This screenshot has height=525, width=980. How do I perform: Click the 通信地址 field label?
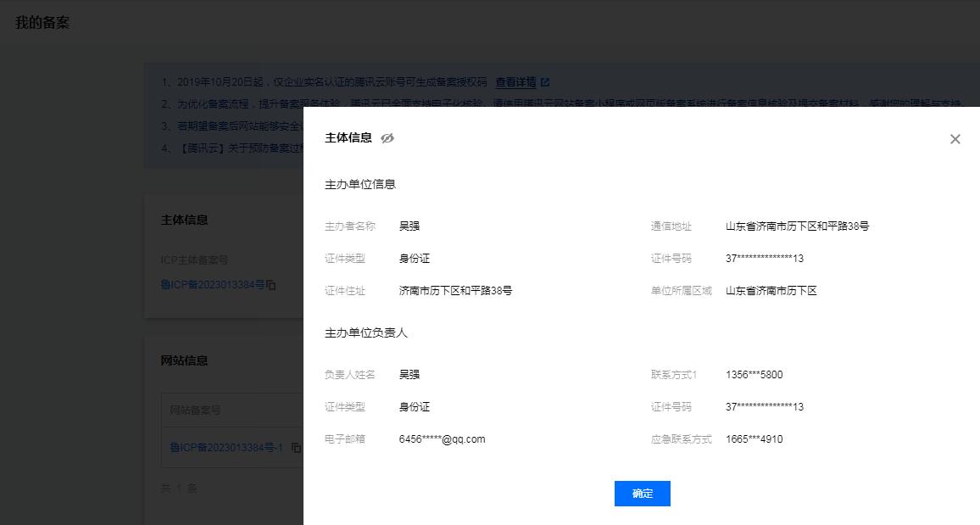coord(671,226)
